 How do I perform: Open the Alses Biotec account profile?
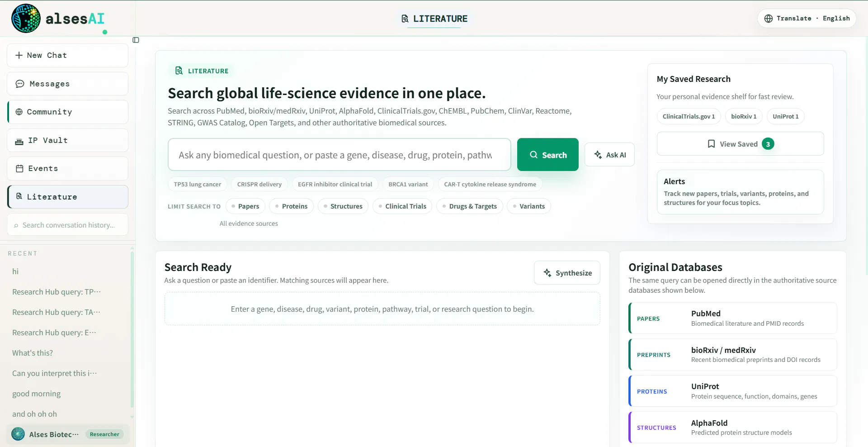pos(68,434)
